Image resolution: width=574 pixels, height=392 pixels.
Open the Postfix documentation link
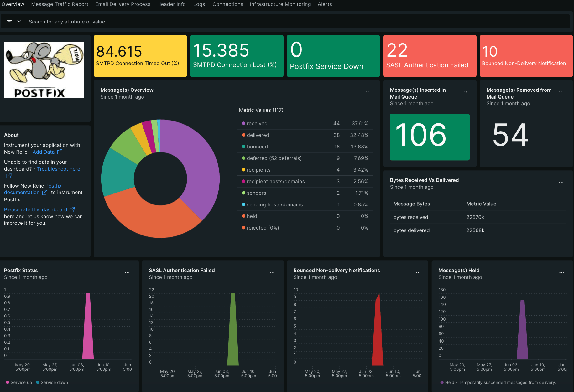(33, 189)
